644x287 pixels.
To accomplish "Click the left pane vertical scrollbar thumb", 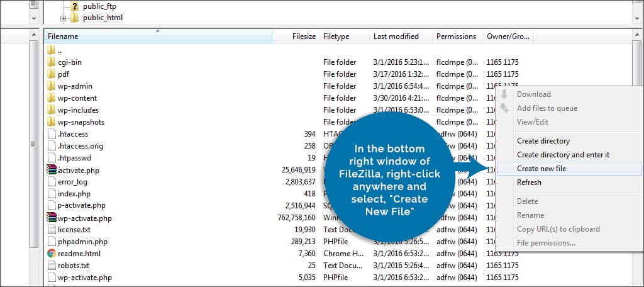I will 34,144.
